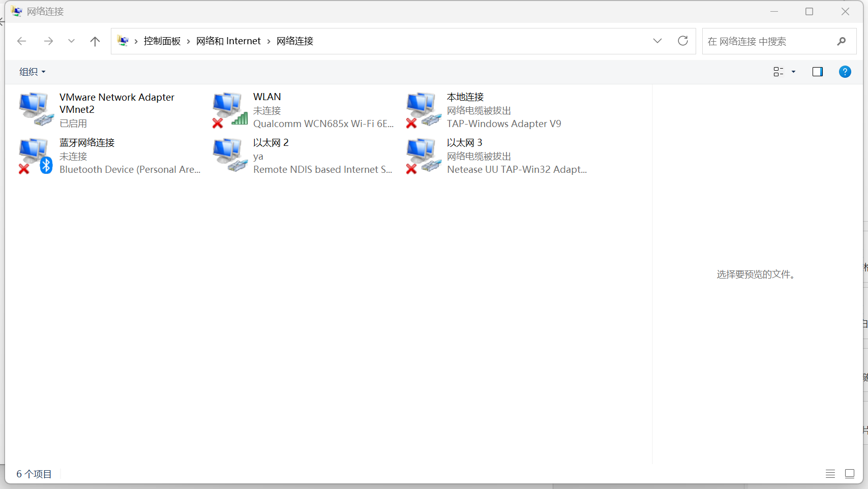Click 网络和 Internet in the breadcrumb
The width and height of the screenshot is (868, 489).
click(x=228, y=41)
